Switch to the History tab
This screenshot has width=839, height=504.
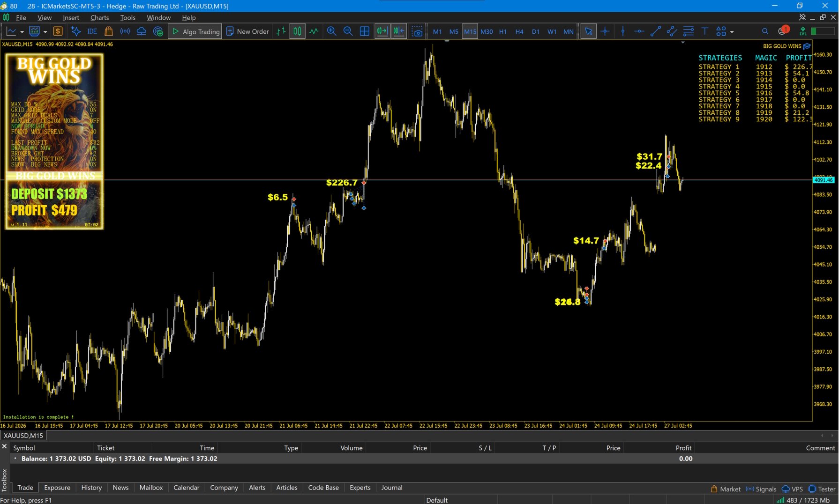click(x=91, y=488)
